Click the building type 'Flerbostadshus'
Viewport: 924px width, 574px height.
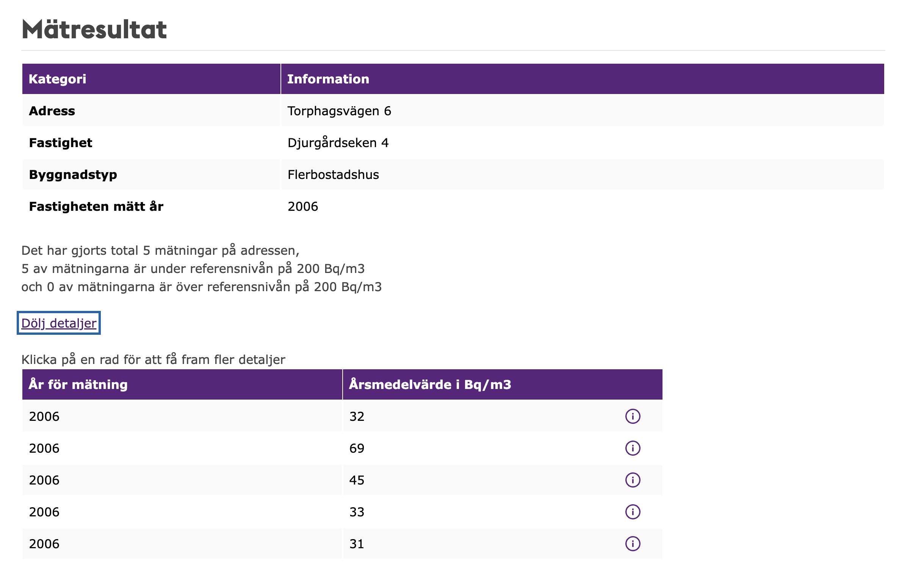click(333, 175)
